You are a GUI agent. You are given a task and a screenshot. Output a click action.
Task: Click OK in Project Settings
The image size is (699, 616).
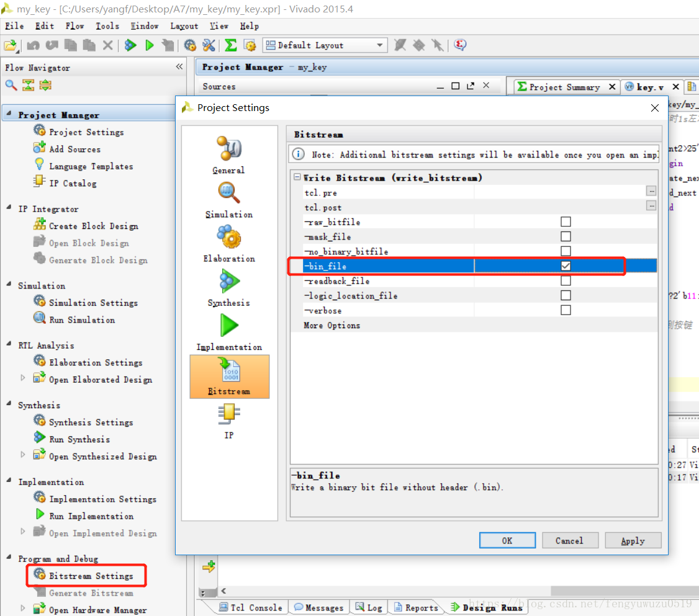[507, 540]
